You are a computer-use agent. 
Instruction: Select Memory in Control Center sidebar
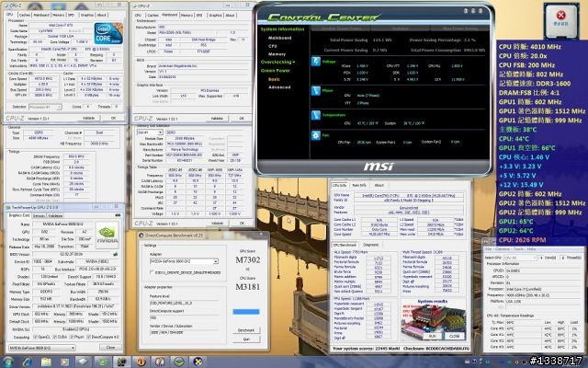(x=277, y=54)
